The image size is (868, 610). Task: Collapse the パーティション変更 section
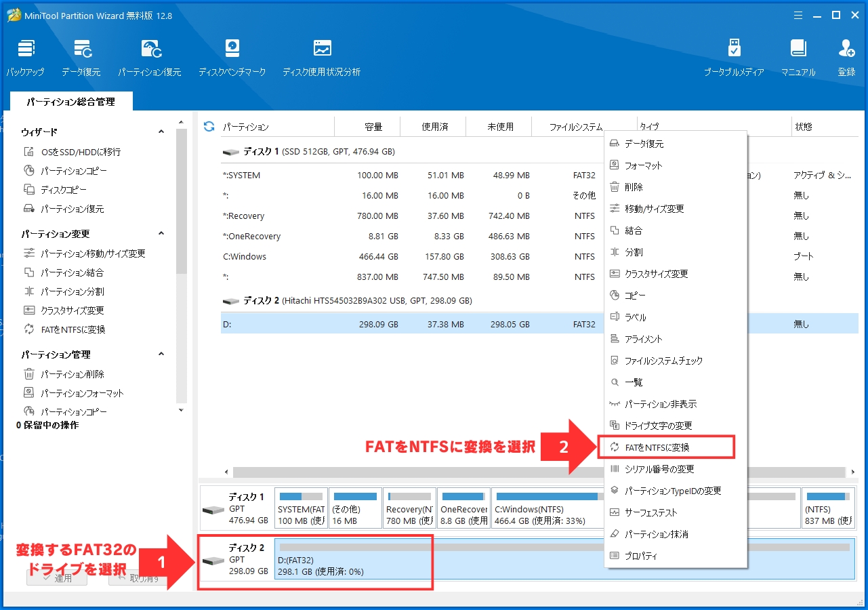[x=161, y=234]
